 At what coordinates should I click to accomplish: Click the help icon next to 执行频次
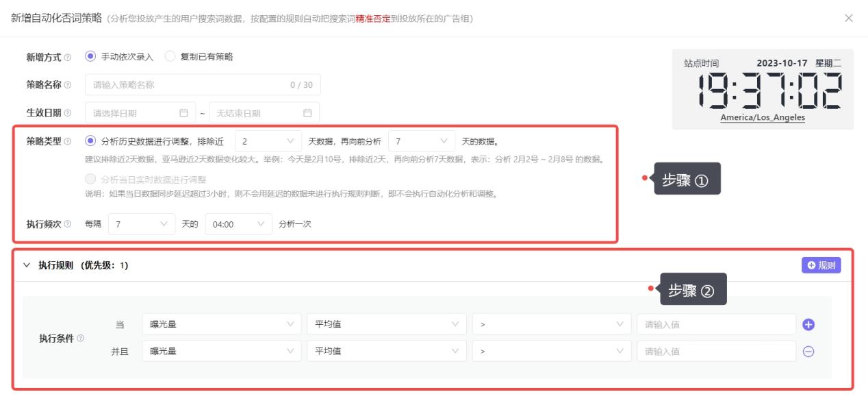[x=67, y=225]
